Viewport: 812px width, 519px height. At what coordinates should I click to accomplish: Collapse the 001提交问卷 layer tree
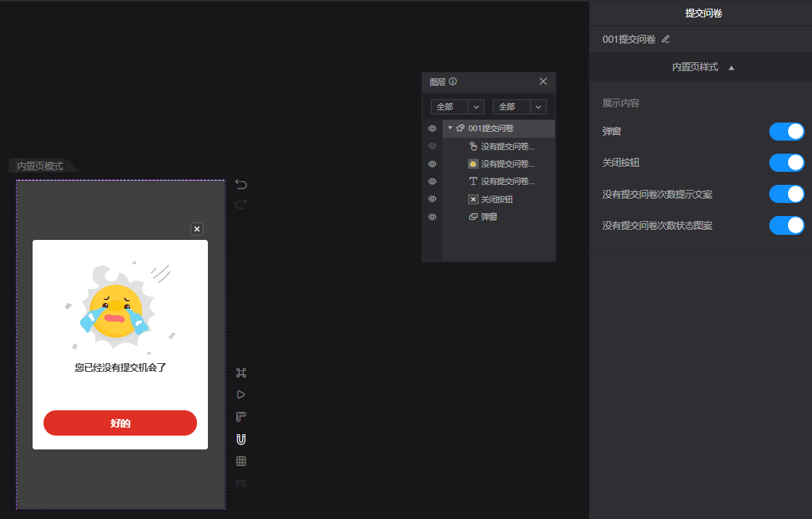(x=450, y=128)
